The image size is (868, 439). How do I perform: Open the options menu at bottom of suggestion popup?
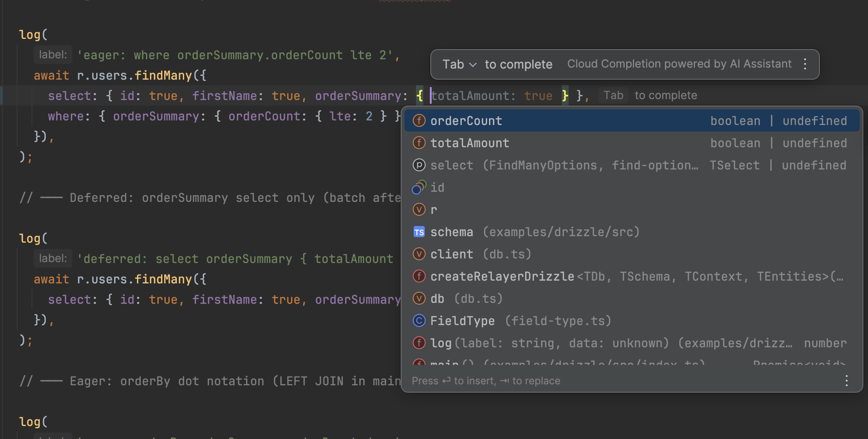[847, 381]
